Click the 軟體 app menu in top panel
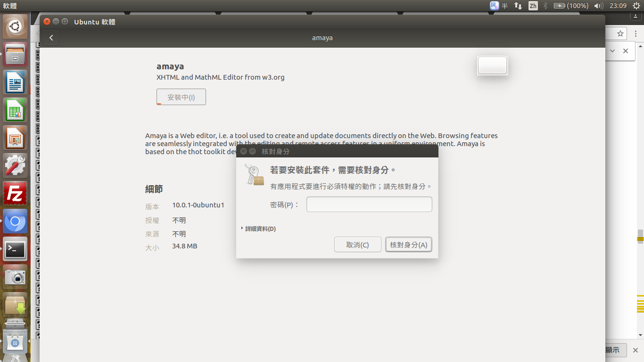 pyautogui.click(x=10, y=6)
